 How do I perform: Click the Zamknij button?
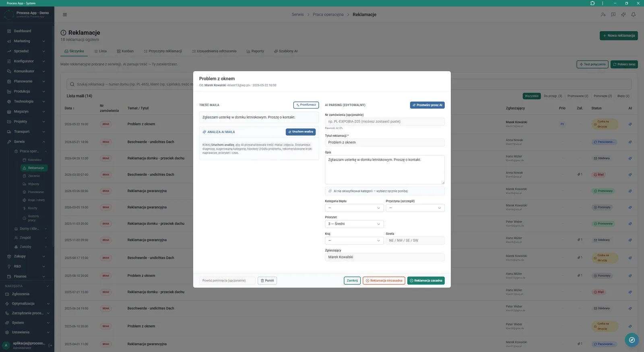point(352,281)
